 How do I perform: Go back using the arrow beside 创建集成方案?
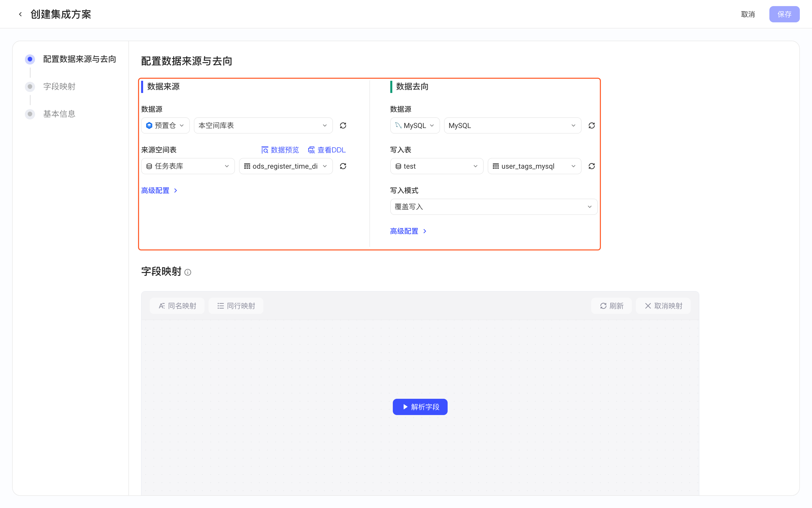coord(21,14)
